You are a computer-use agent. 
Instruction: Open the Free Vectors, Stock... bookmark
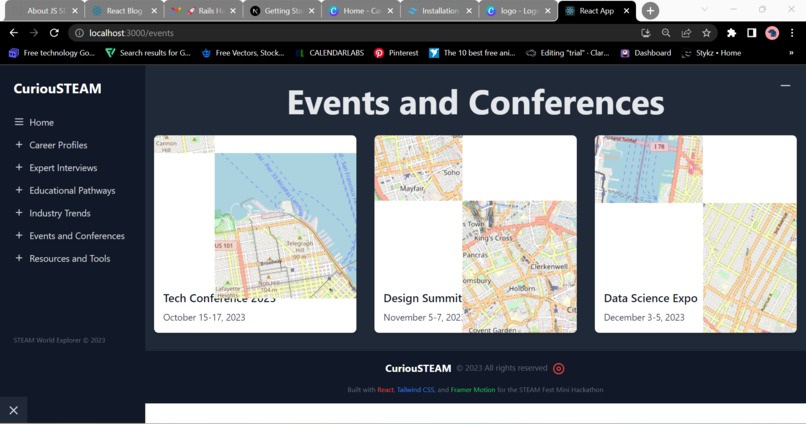pyautogui.click(x=243, y=53)
